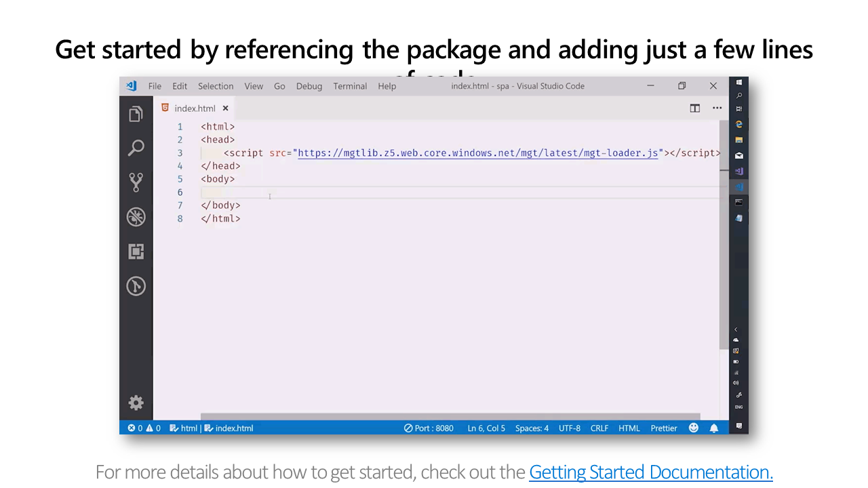This screenshot has height=488, width=868.
Task: Click the html status bar item
Action: 184,428
